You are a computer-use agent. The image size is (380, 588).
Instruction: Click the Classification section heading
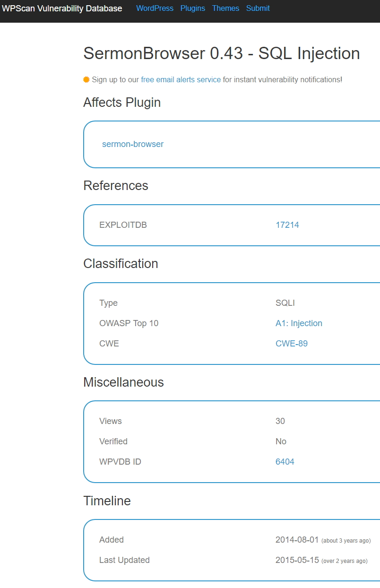click(x=121, y=264)
